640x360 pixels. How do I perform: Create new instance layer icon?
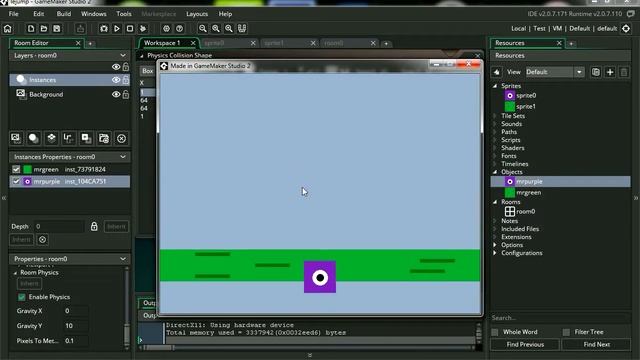click(33, 138)
